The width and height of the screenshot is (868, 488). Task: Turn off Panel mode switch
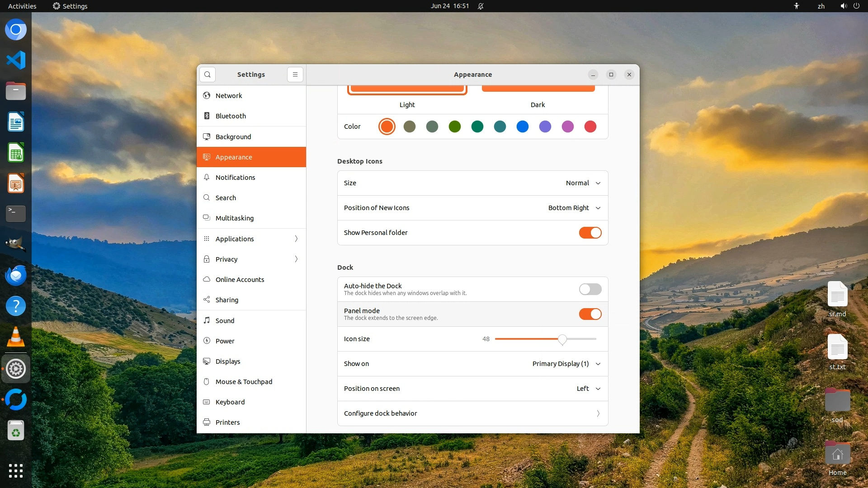(590, 314)
